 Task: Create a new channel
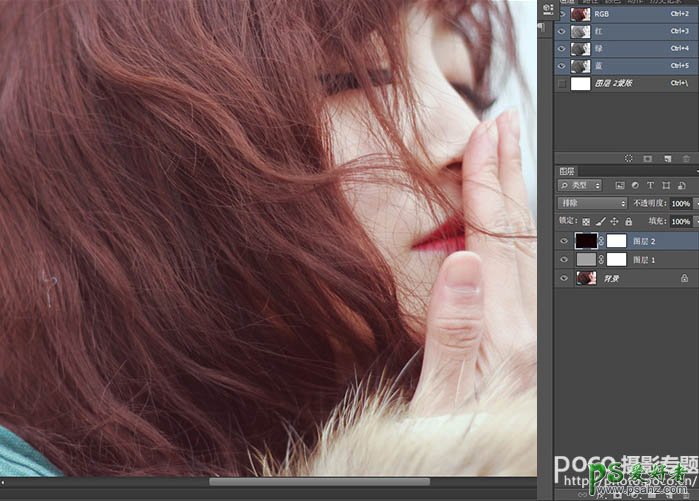[x=666, y=158]
